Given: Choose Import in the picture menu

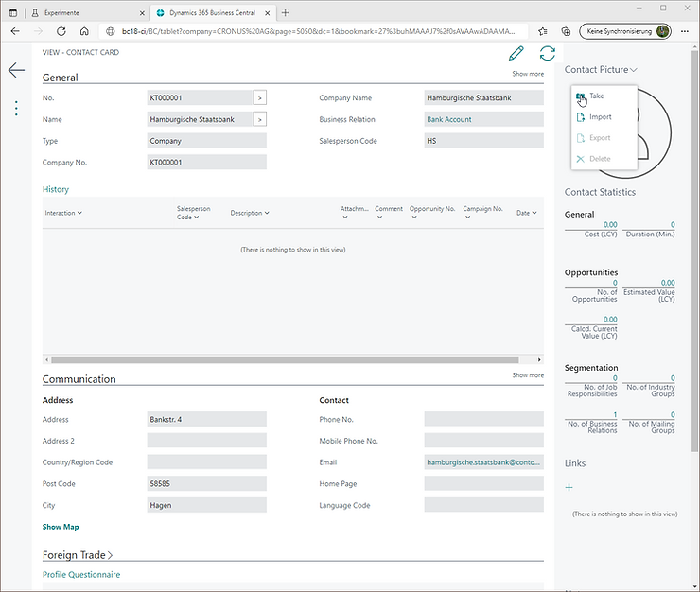Looking at the screenshot, I should (599, 117).
